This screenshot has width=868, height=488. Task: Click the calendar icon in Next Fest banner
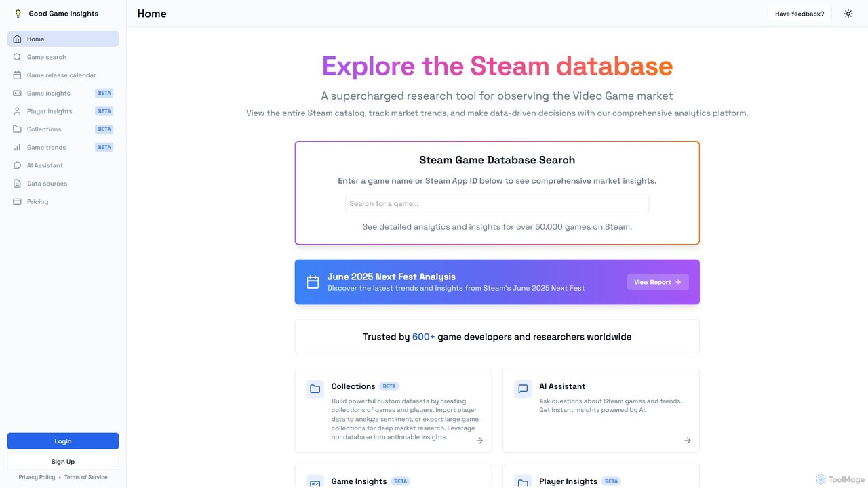(313, 282)
